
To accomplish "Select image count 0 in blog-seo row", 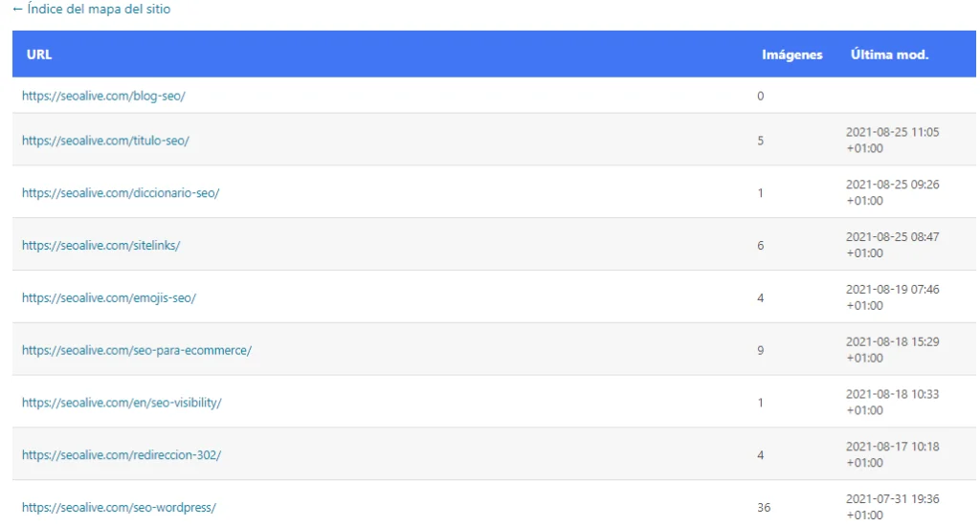I will coord(761,96).
